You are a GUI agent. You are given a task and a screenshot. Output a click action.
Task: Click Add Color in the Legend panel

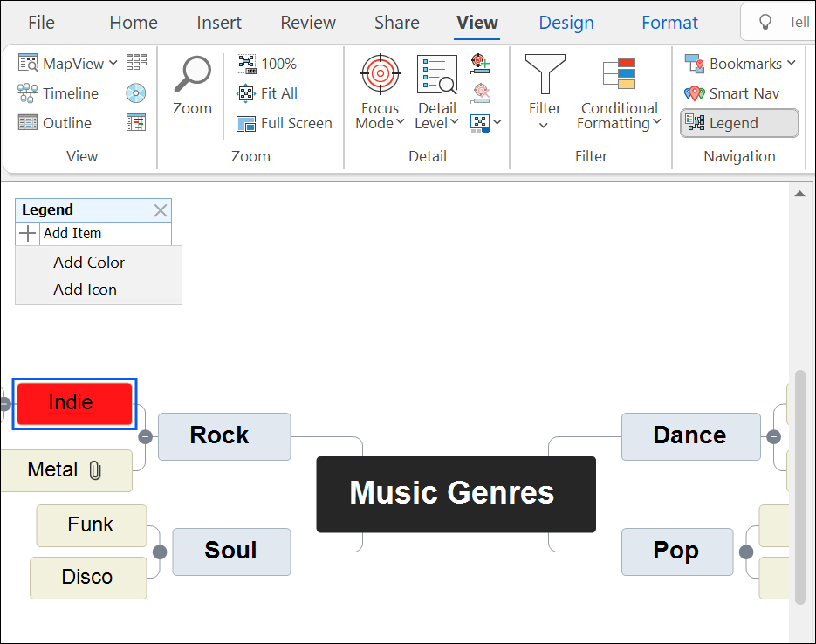[89, 262]
